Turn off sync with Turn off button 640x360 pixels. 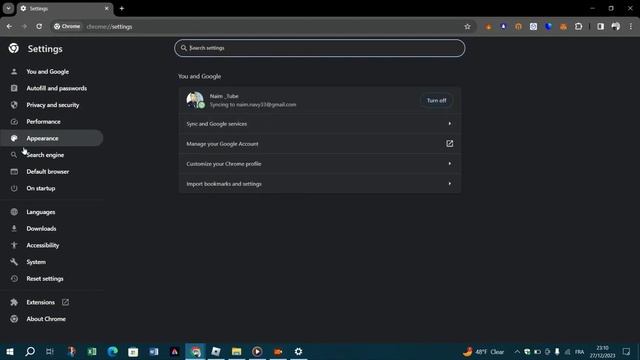436,100
